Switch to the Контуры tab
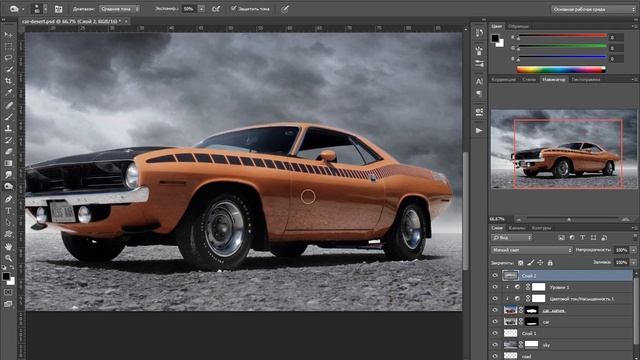 tap(541, 228)
